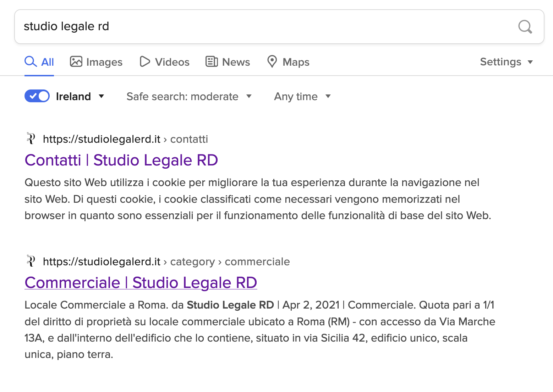553x392 pixels.
Task: Switch to the Images tab
Action: pyautogui.click(x=104, y=62)
